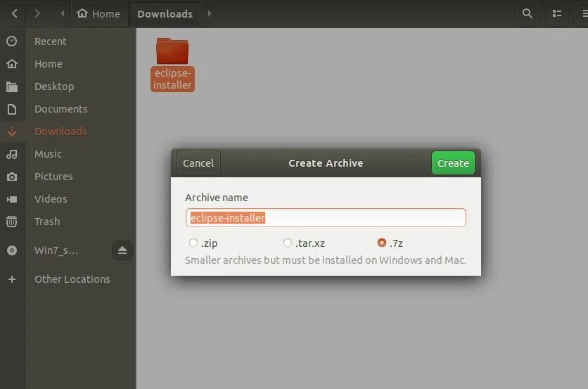588x389 pixels.
Task: Click the Create Archive dialog title
Action: (x=326, y=163)
